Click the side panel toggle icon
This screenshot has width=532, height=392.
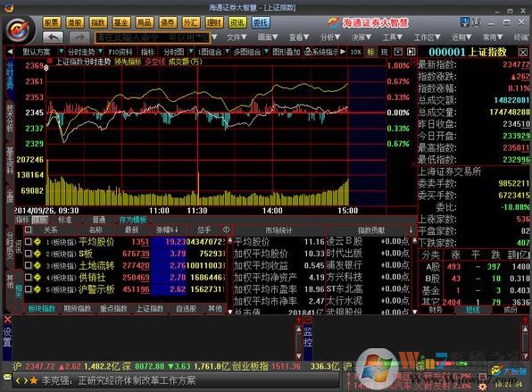(x=411, y=52)
